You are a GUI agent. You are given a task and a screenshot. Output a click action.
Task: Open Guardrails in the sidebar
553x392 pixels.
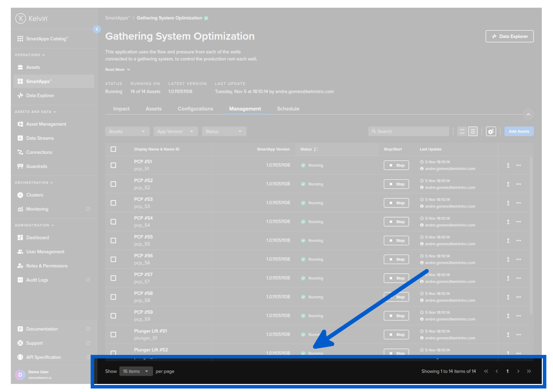(36, 166)
